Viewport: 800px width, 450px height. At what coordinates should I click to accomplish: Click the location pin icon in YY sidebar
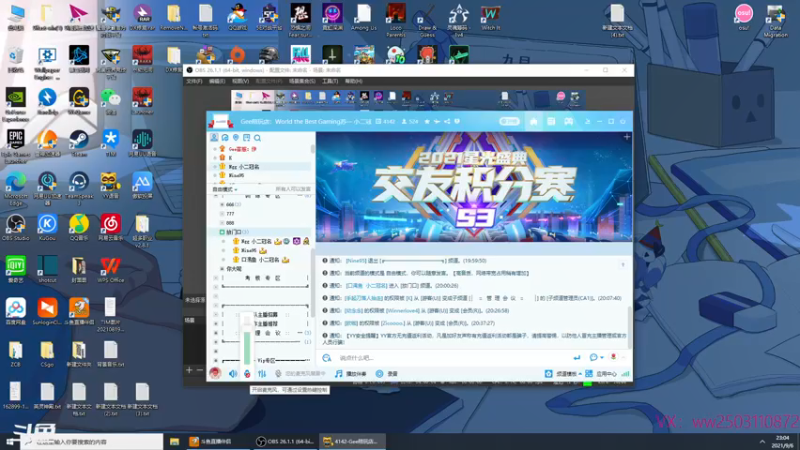(x=236, y=138)
